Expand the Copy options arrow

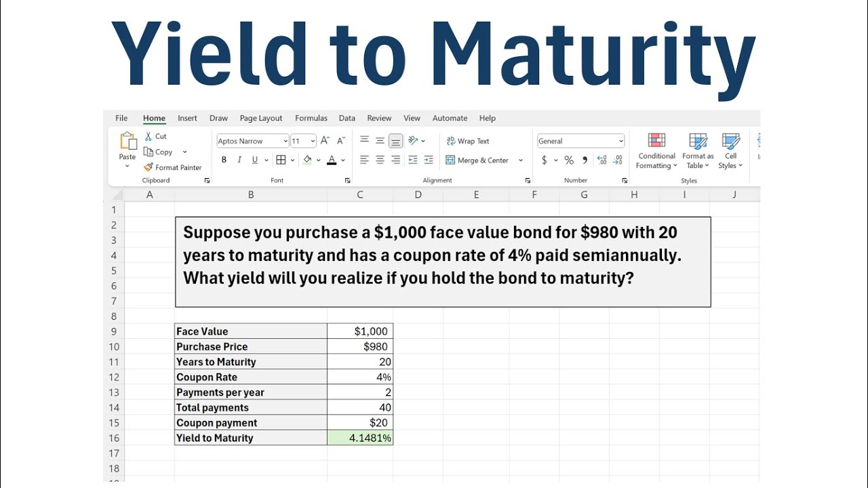(x=184, y=152)
